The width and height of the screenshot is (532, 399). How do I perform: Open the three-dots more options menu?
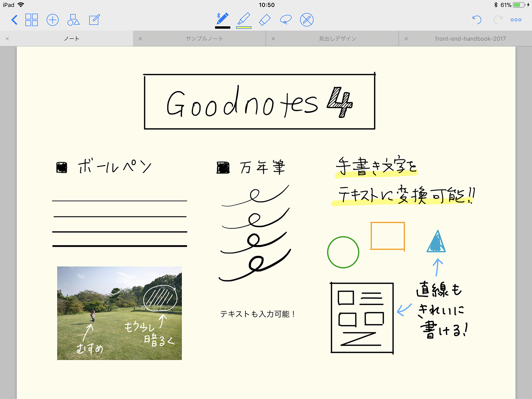tap(516, 20)
